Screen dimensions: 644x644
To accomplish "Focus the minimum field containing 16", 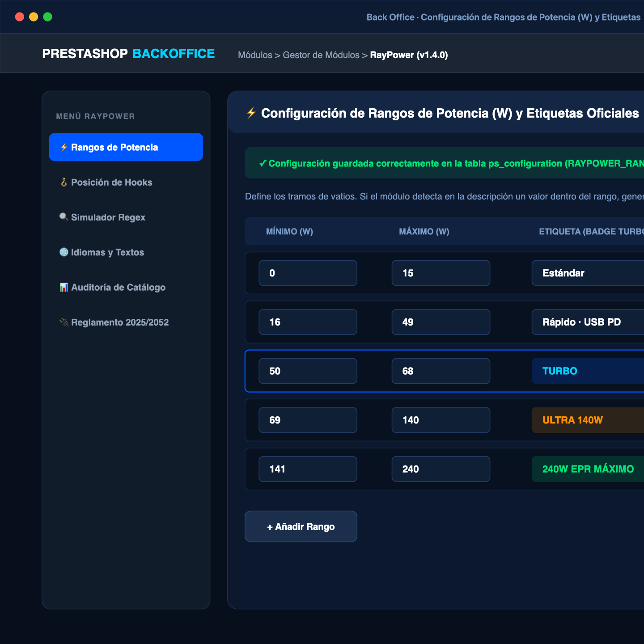I will pos(308,322).
